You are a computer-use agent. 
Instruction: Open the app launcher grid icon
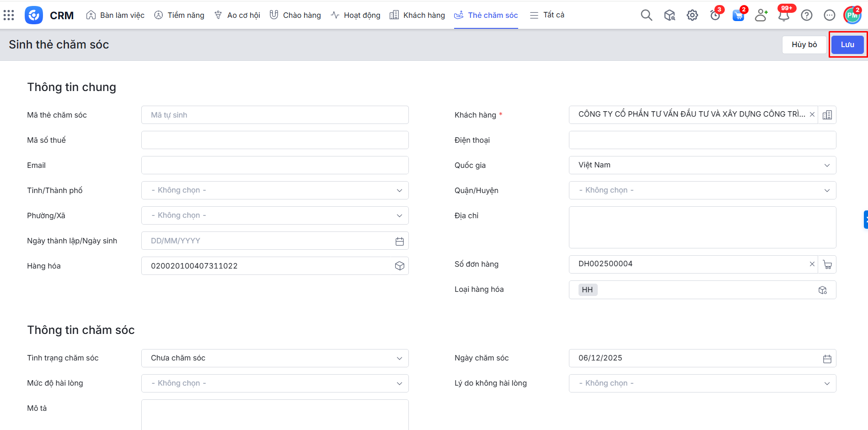[x=9, y=15]
